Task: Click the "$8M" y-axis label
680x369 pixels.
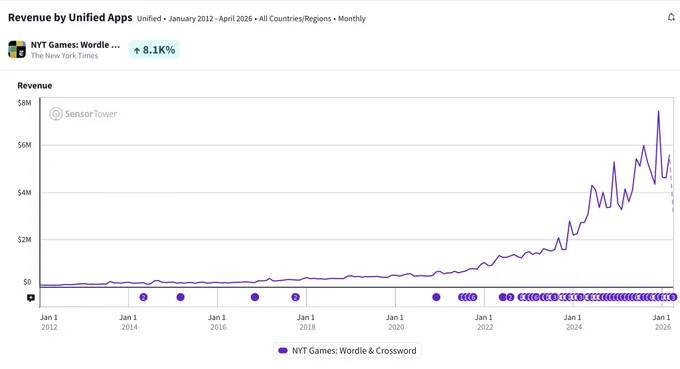Action: click(24, 103)
